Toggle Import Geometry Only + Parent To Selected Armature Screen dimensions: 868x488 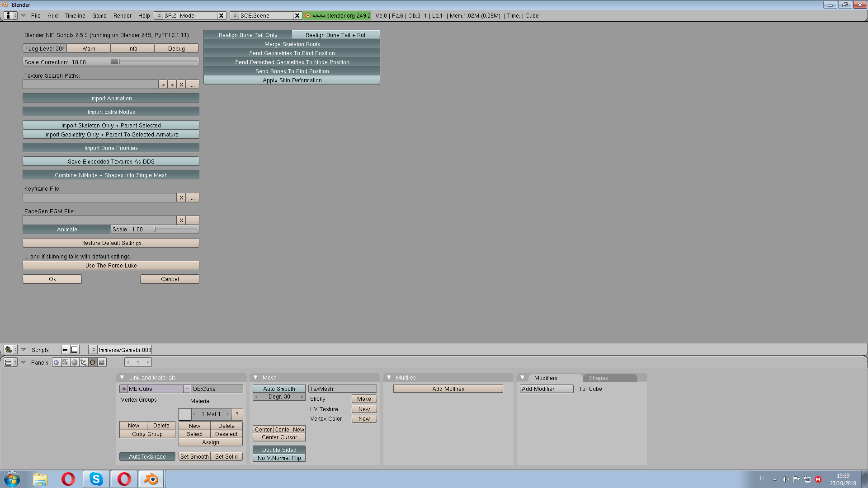coord(111,135)
